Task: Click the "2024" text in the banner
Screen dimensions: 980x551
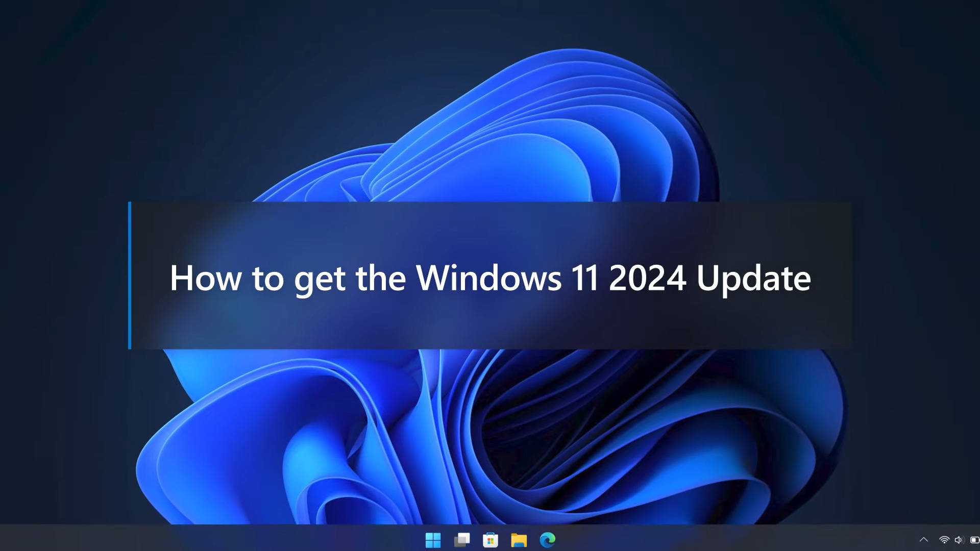Action: [647, 279]
